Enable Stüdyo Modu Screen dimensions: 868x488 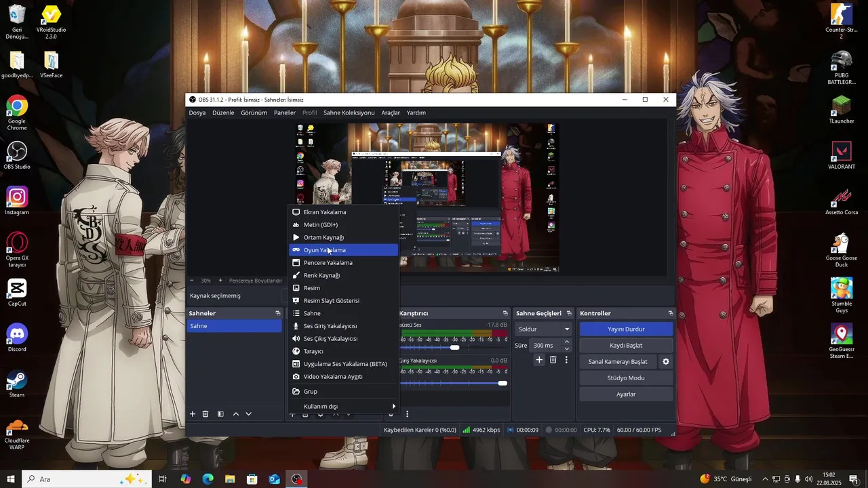click(x=626, y=378)
